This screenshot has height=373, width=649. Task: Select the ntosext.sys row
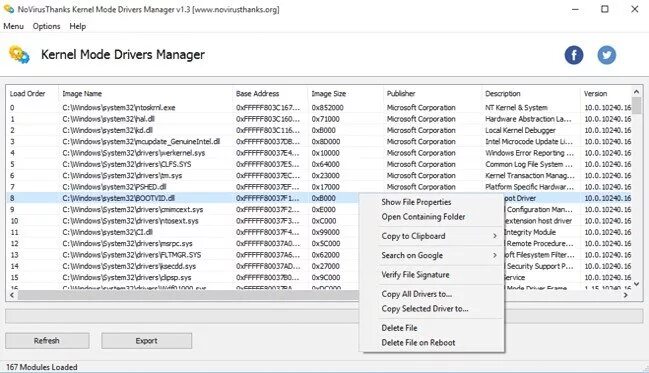(183, 221)
